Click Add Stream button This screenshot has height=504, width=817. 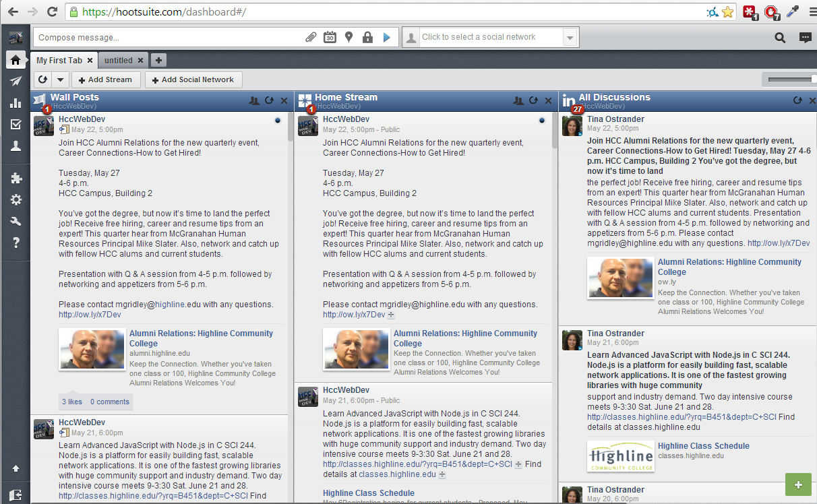[106, 80]
